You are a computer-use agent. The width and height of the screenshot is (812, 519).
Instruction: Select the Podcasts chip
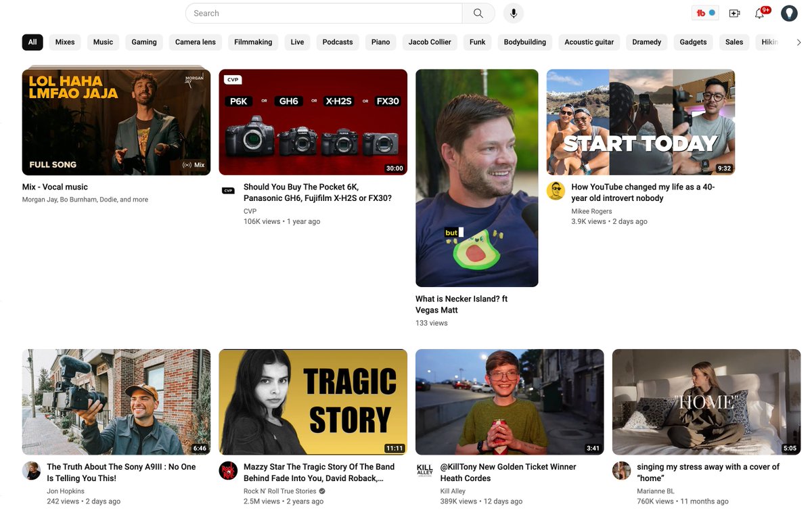[338, 42]
